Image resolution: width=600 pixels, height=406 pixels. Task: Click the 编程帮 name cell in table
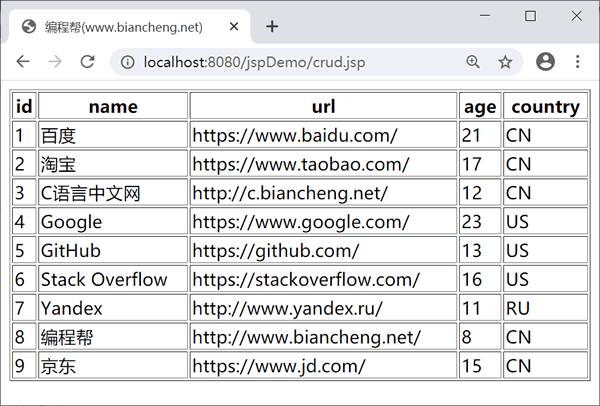(113, 337)
